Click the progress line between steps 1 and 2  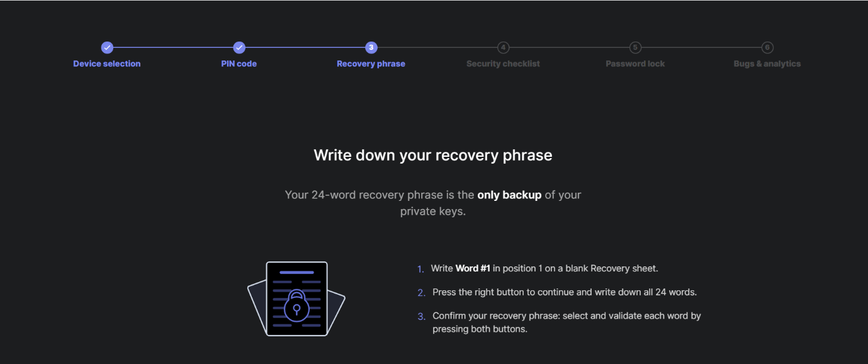173,48
